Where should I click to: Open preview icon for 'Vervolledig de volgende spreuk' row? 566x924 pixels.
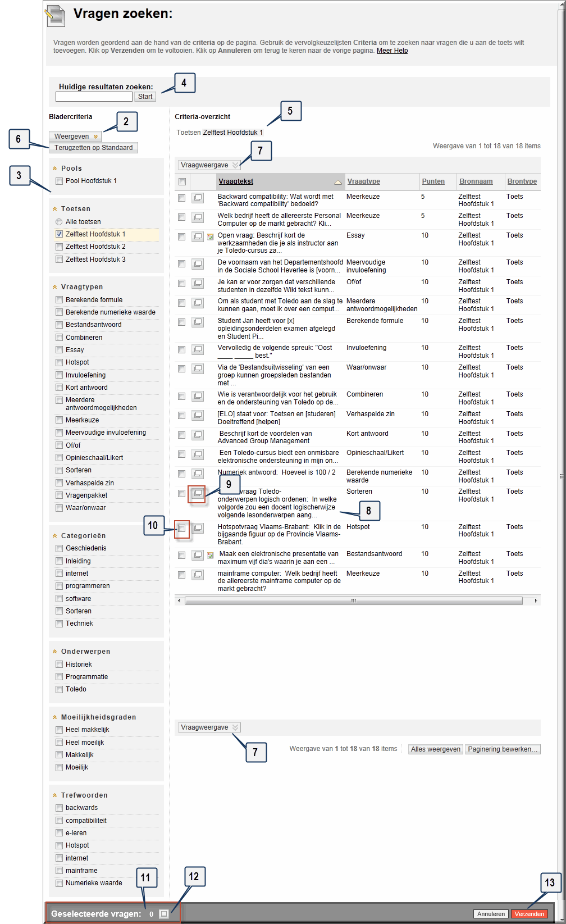pyautogui.click(x=198, y=349)
